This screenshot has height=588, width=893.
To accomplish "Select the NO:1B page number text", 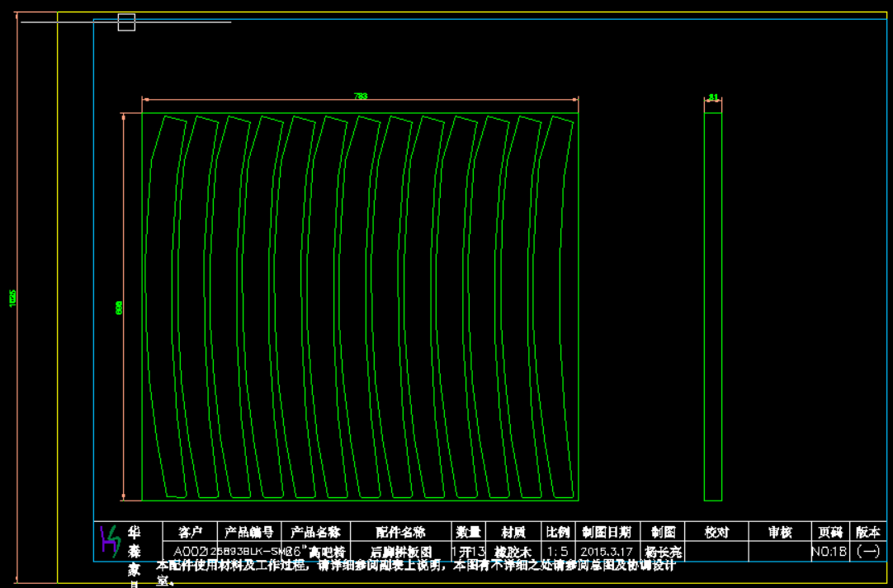I will pos(829,552).
